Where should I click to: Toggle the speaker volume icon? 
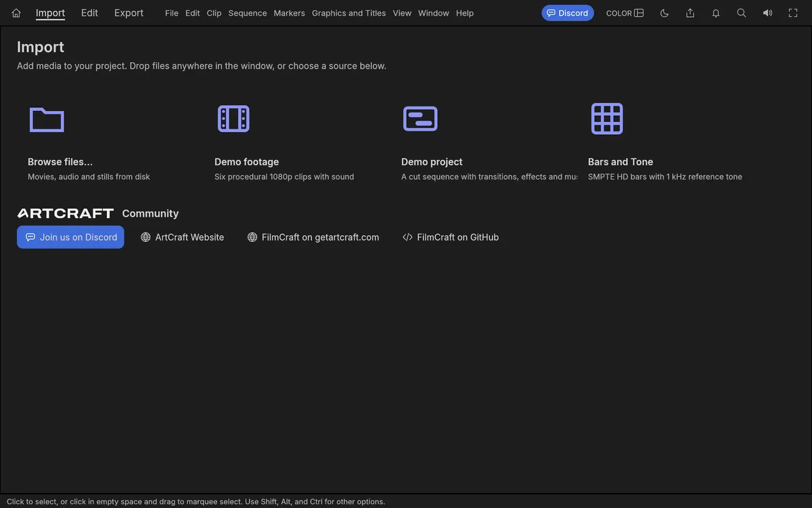767,13
